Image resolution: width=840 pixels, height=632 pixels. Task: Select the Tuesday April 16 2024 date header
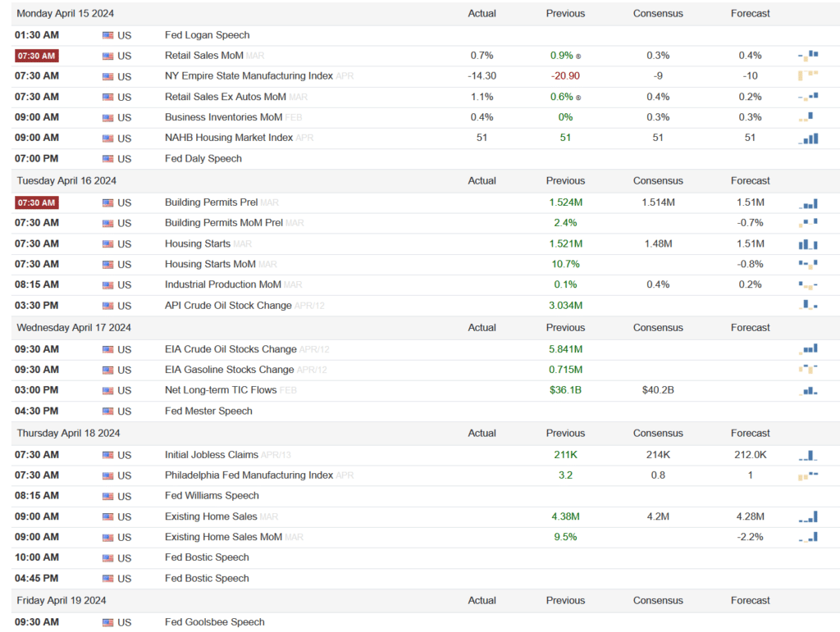point(66,180)
